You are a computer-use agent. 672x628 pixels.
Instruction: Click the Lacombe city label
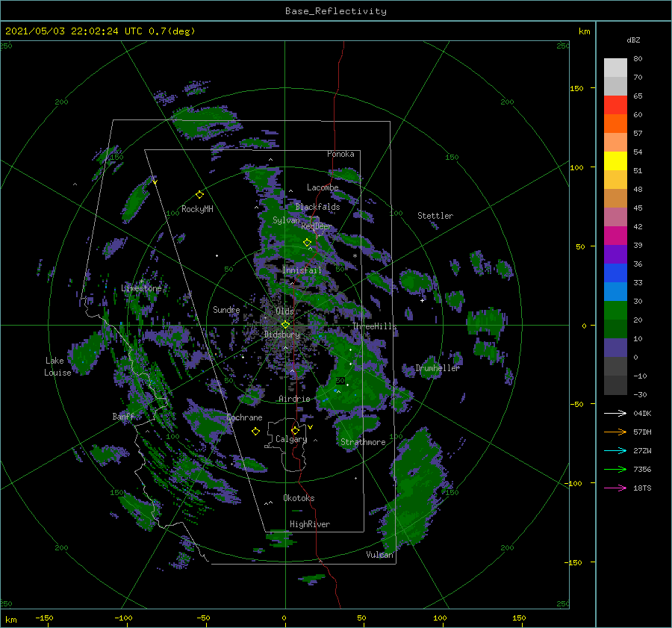(x=323, y=187)
